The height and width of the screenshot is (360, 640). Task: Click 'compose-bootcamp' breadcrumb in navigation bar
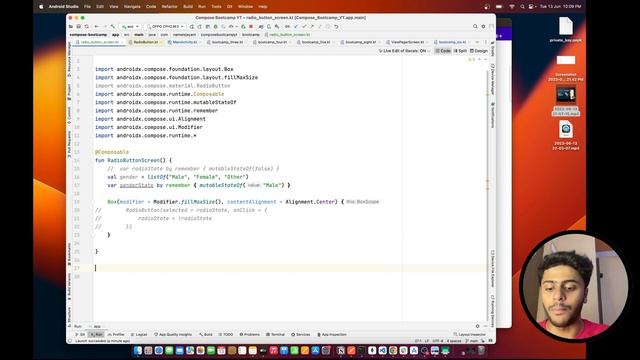point(88,35)
